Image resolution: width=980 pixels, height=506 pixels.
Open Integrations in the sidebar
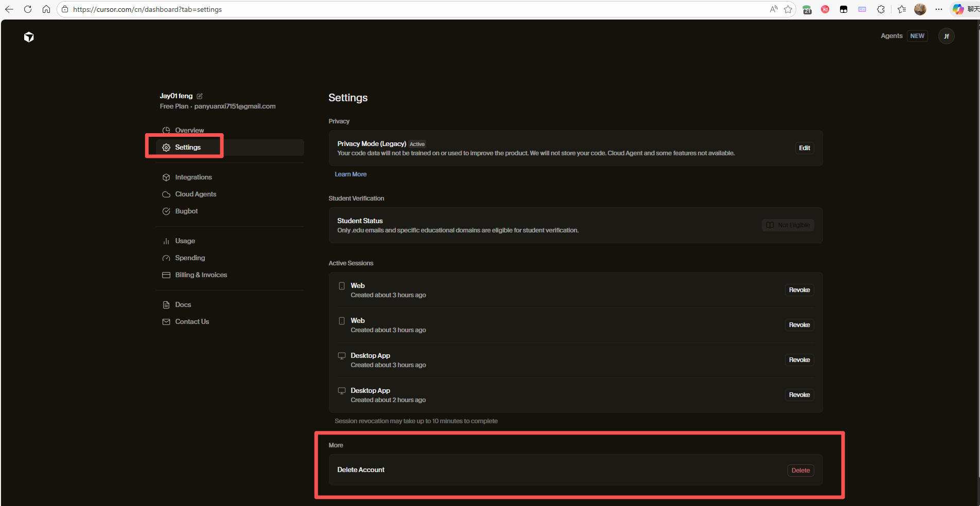pos(194,177)
